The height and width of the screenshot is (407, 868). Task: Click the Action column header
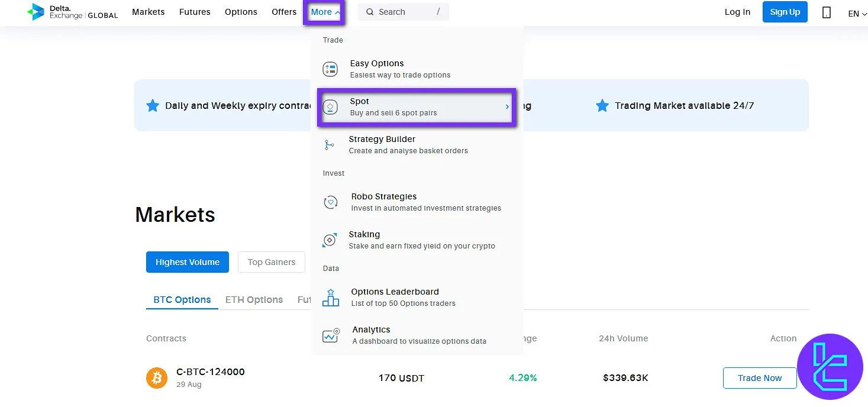(783, 338)
